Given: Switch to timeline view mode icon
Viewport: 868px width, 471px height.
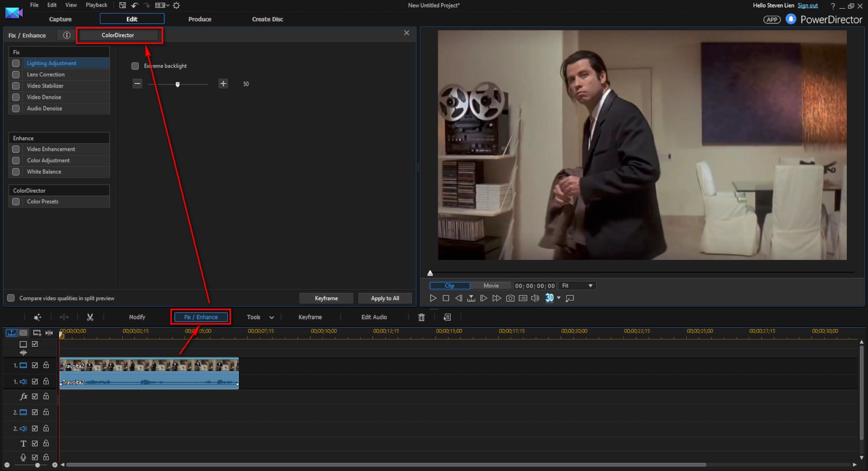Looking at the screenshot, I should [11, 333].
